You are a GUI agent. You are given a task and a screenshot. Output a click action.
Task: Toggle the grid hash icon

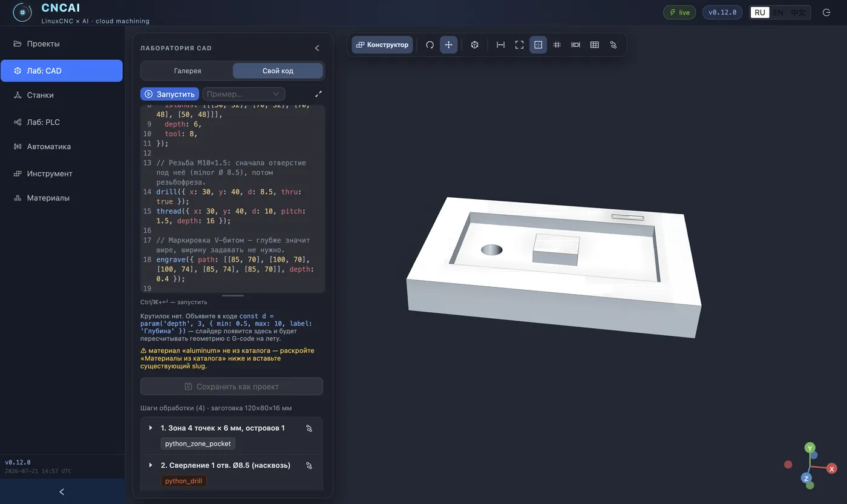click(557, 45)
